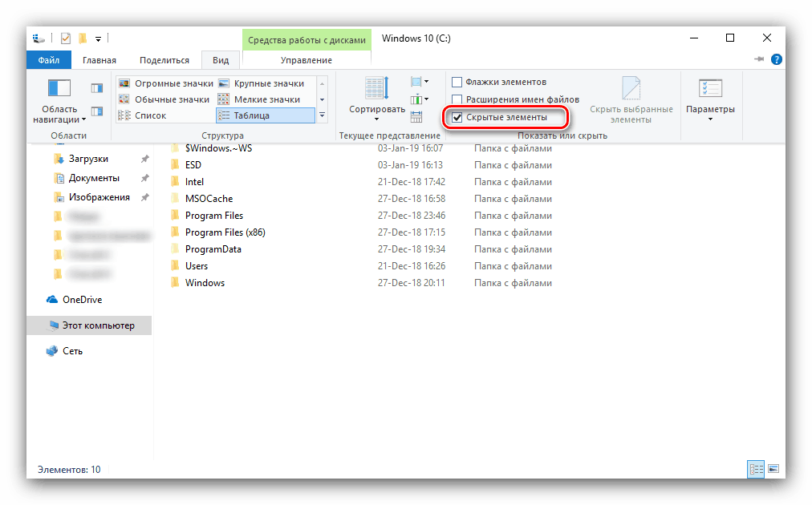The width and height of the screenshot is (812, 505).
Task: Select the Вид ribbon tab
Action: click(x=221, y=60)
